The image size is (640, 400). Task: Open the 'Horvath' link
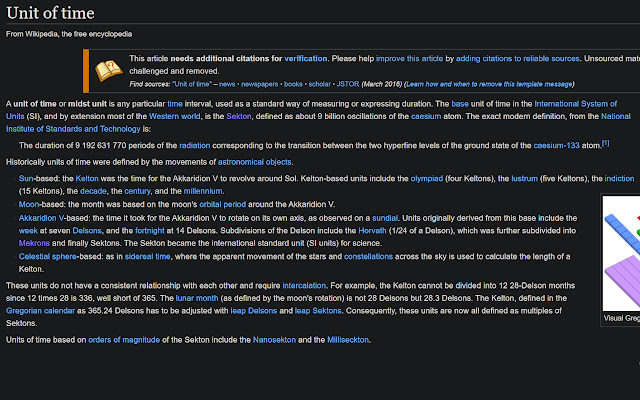tap(372, 231)
